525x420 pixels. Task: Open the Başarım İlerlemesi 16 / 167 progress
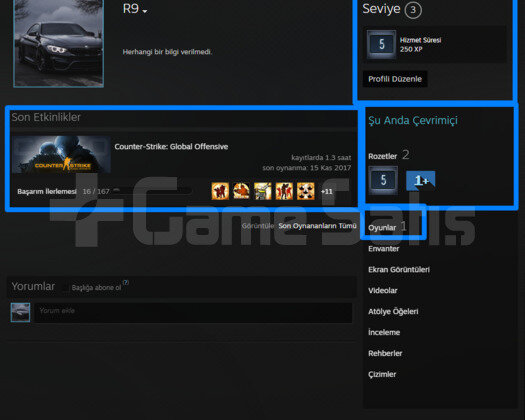(64, 192)
